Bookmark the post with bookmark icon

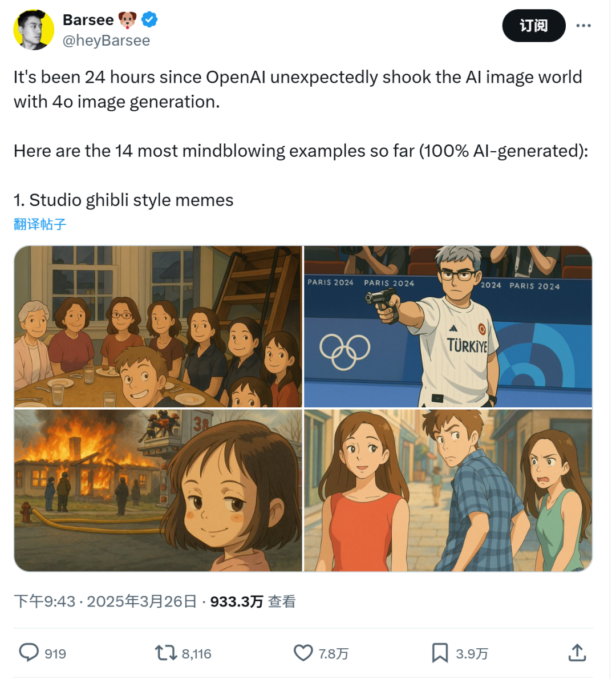tap(440, 653)
